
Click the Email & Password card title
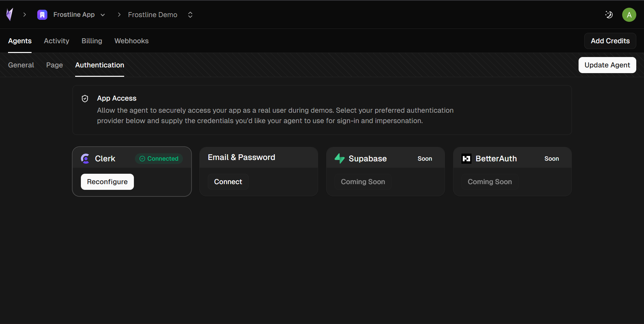(242, 157)
